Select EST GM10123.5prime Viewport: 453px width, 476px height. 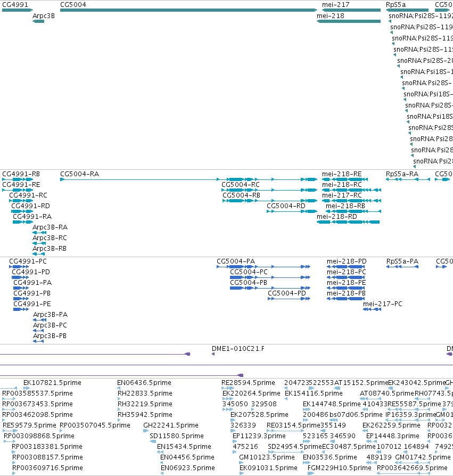(267, 457)
